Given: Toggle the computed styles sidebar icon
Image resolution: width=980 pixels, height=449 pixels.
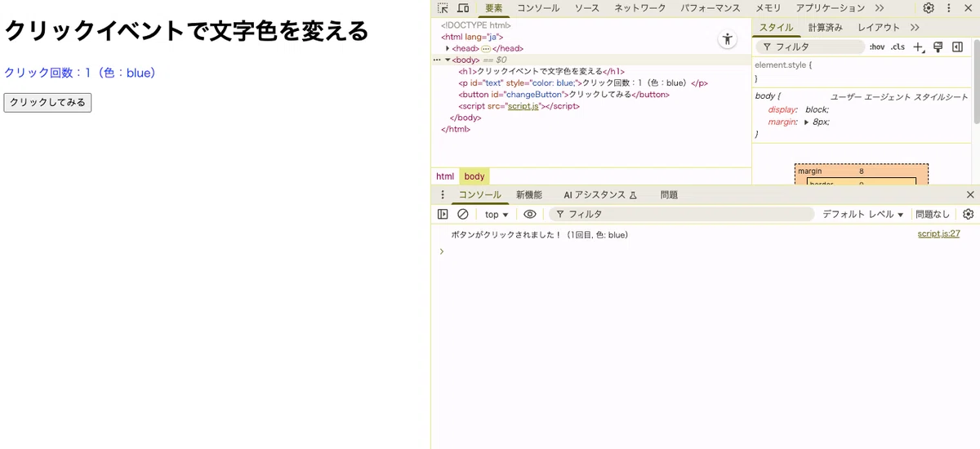Looking at the screenshot, I should (957, 47).
